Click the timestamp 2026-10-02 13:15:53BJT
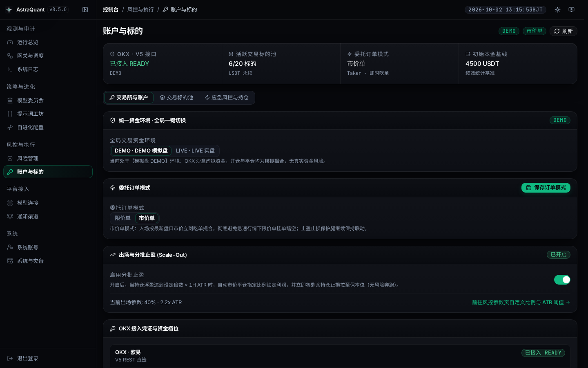The width and height of the screenshot is (588, 368). pos(506,9)
